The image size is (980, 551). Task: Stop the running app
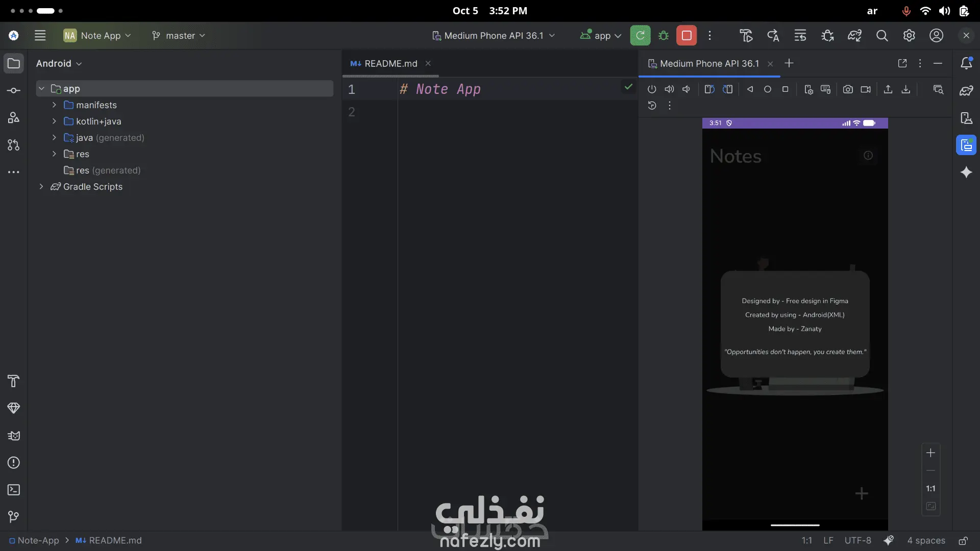tap(687, 36)
